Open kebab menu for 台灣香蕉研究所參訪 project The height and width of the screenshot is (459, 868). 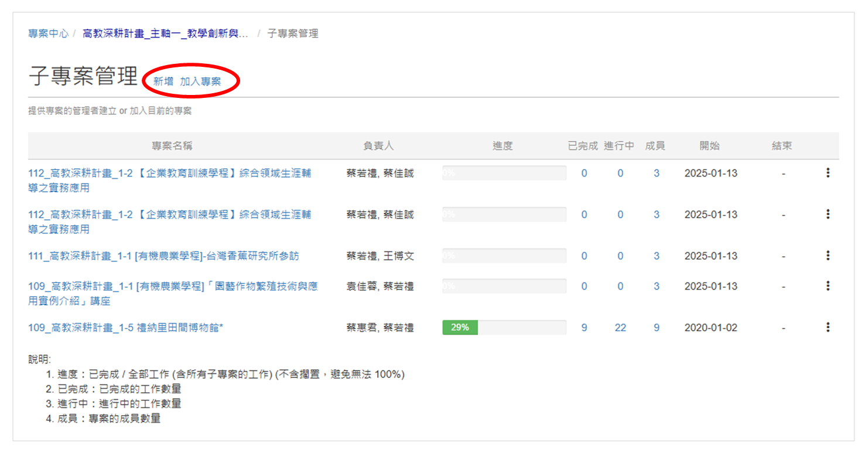coord(827,256)
